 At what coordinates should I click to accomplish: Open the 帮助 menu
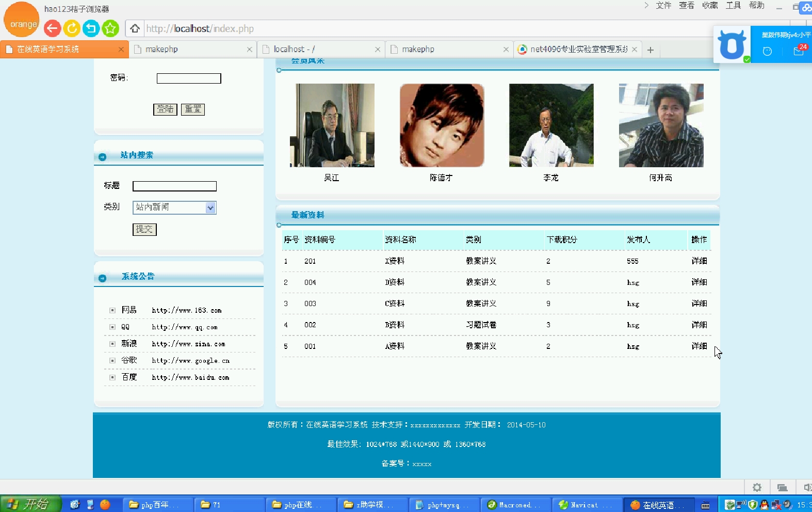(756, 6)
